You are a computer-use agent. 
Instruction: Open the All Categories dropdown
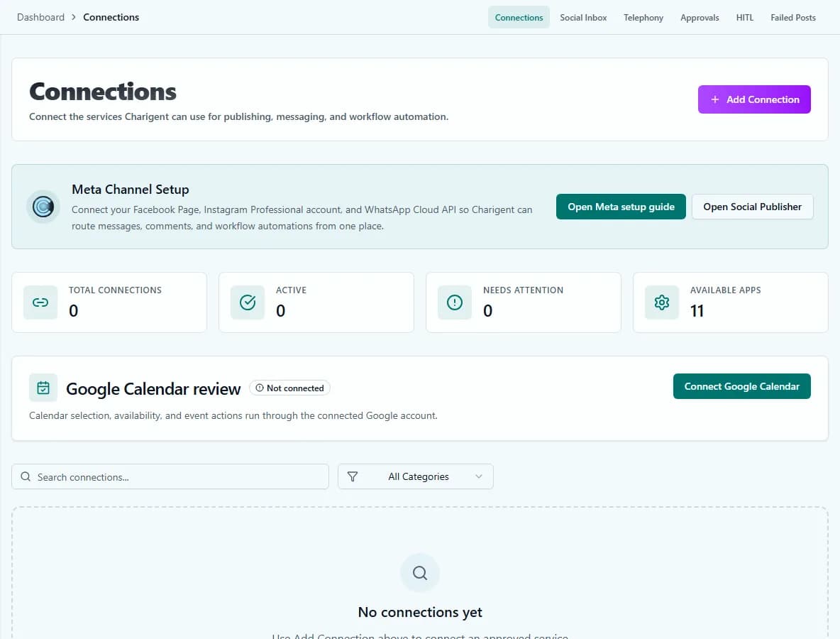416,476
